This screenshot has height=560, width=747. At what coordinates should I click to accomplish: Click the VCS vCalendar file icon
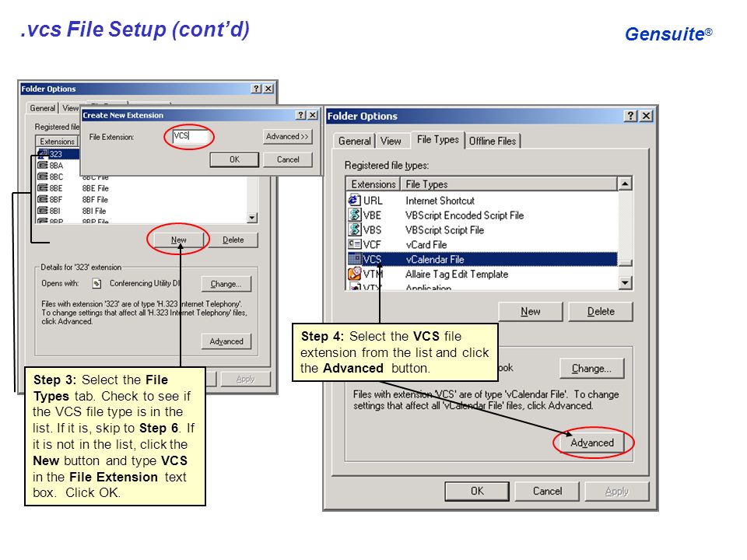click(x=355, y=259)
